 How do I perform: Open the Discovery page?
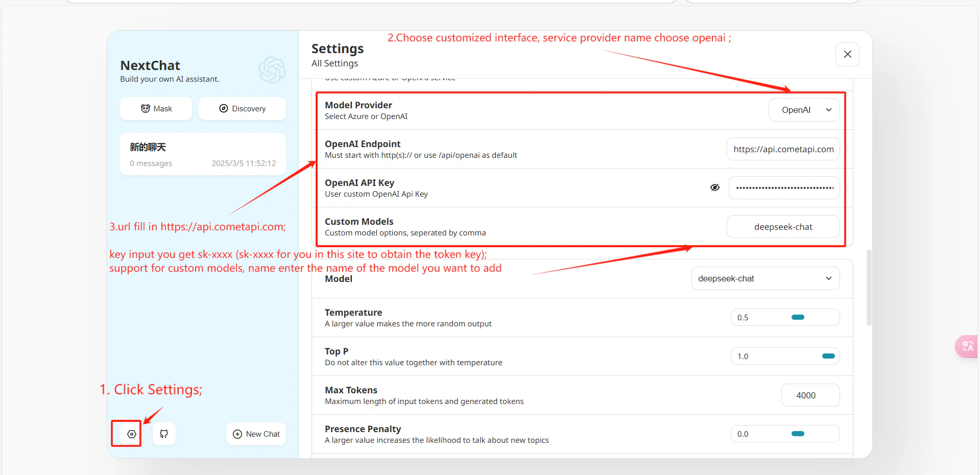pos(242,109)
